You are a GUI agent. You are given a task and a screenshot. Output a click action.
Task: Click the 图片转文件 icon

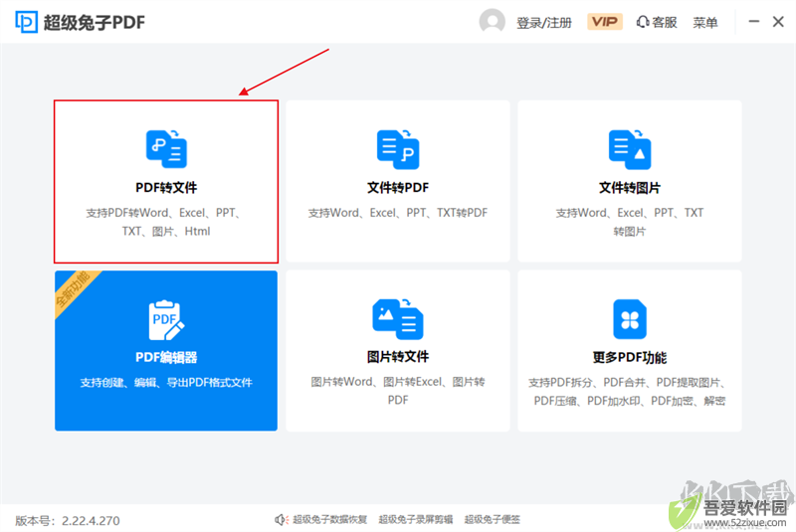(398, 319)
